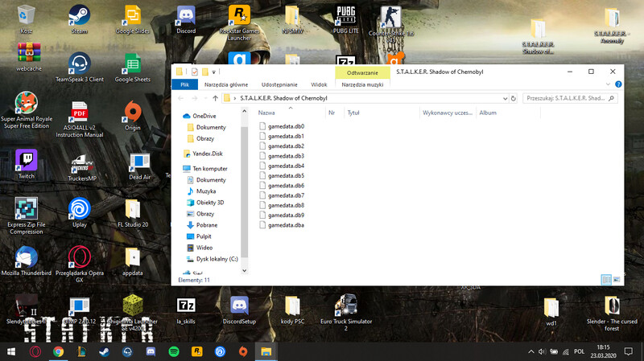Refresh the S.T.A.L.K.E.R. folder view
The image size is (644, 361).
(513, 98)
